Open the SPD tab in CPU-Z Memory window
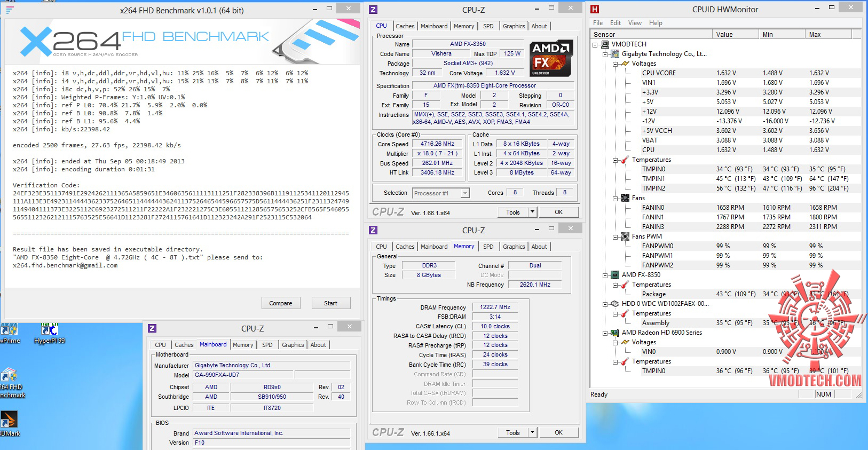Screen dimensions: 868x450 click(488, 247)
